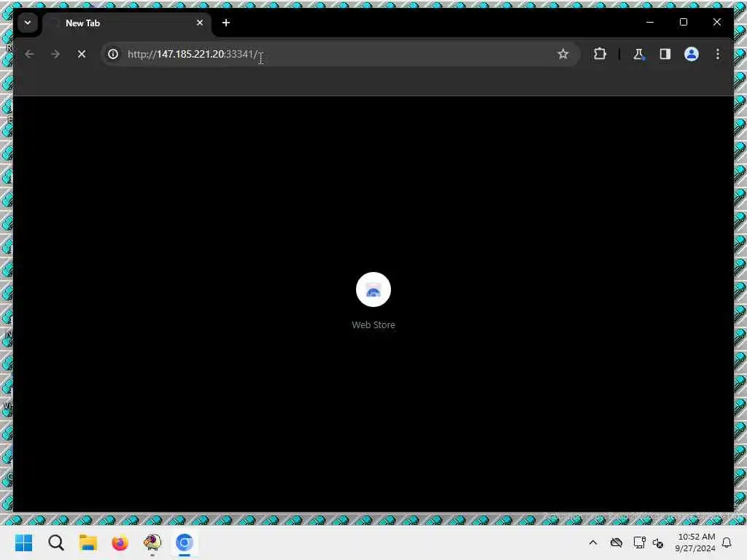747x560 pixels.
Task: Go back to previous page
Action: click(x=29, y=54)
